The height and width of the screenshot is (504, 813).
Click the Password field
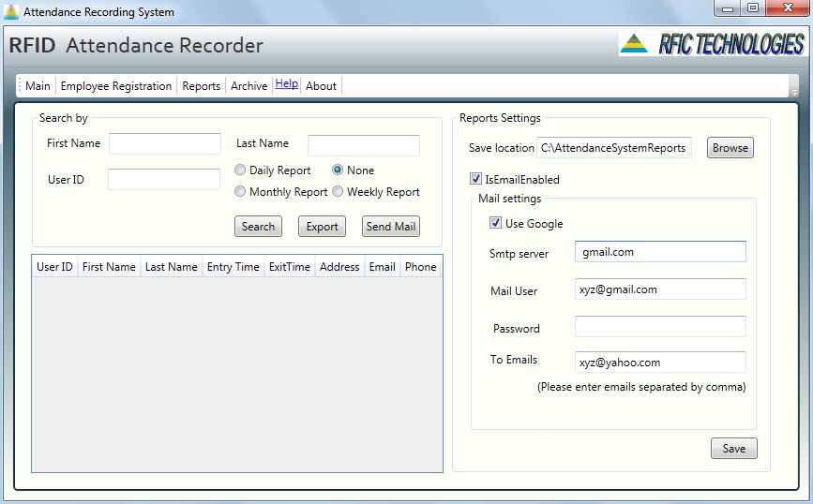(x=660, y=326)
